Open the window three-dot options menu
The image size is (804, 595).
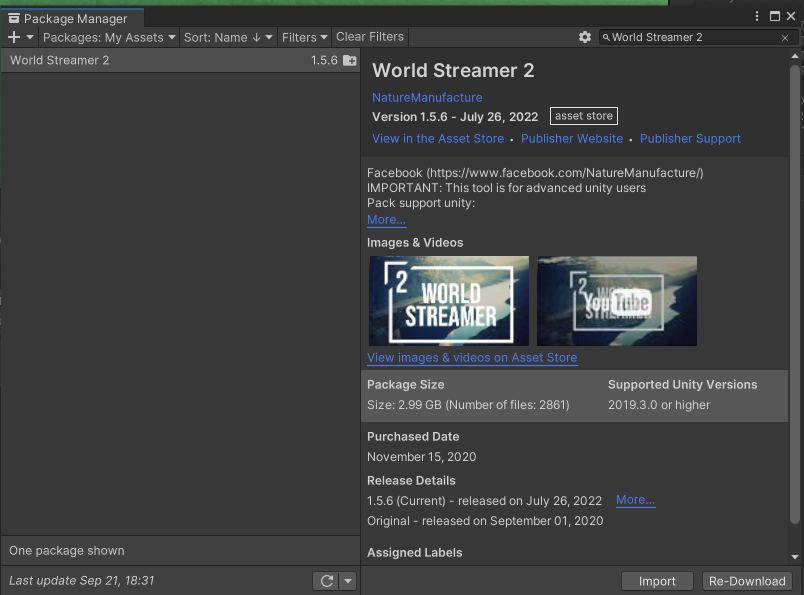757,16
